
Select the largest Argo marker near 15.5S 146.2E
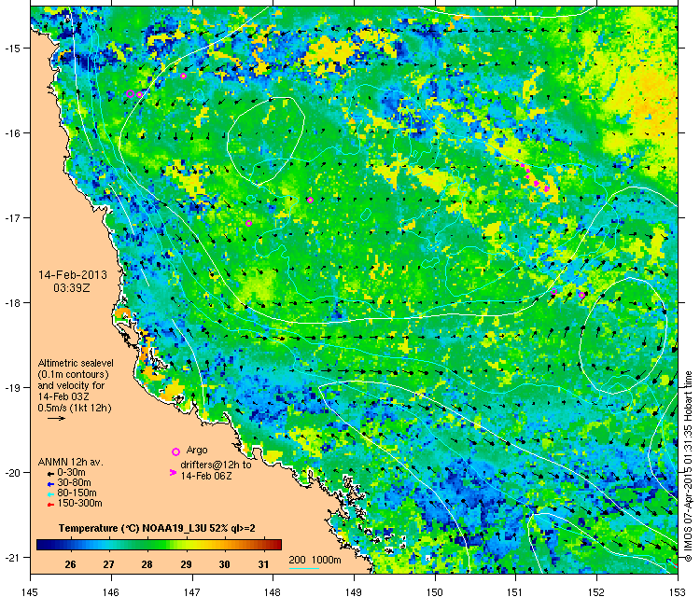click(130, 93)
